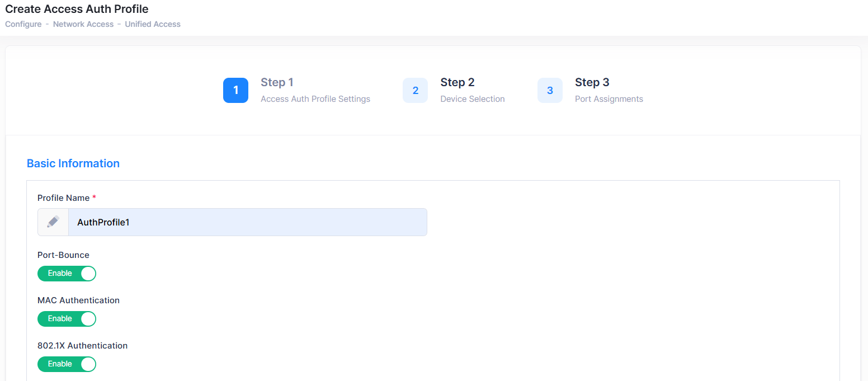868x381 pixels.
Task: Open the Configure breadcrumb link
Action: coord(23,24)
